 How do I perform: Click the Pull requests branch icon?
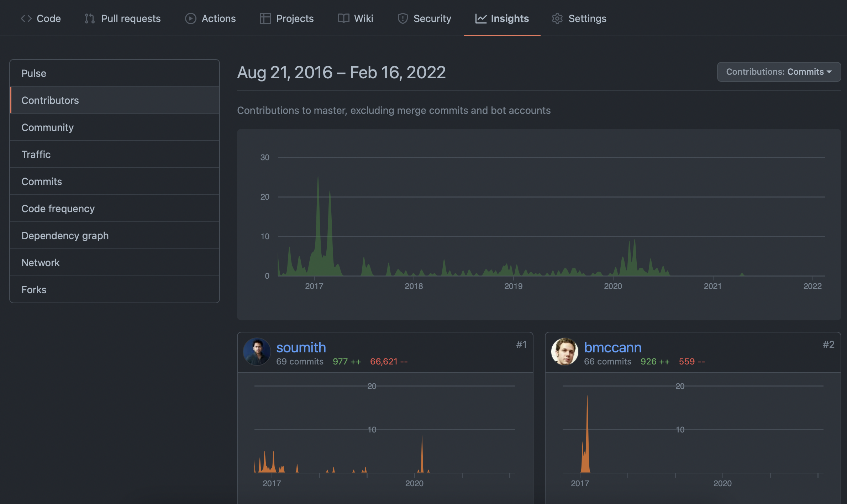(x=89, y=19)
